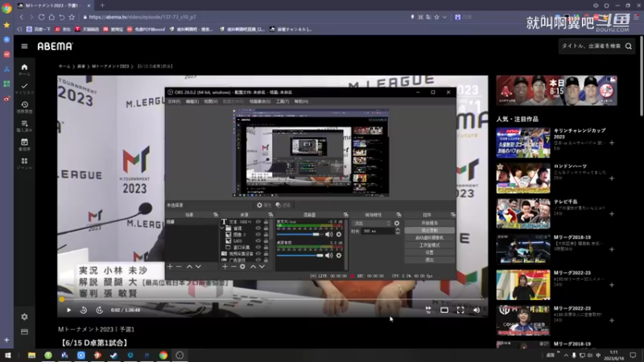This screenshot has width=644, height=362.
Task: Click the Mトーナメント2023 breadcrumb link
Action: point(110,66)
